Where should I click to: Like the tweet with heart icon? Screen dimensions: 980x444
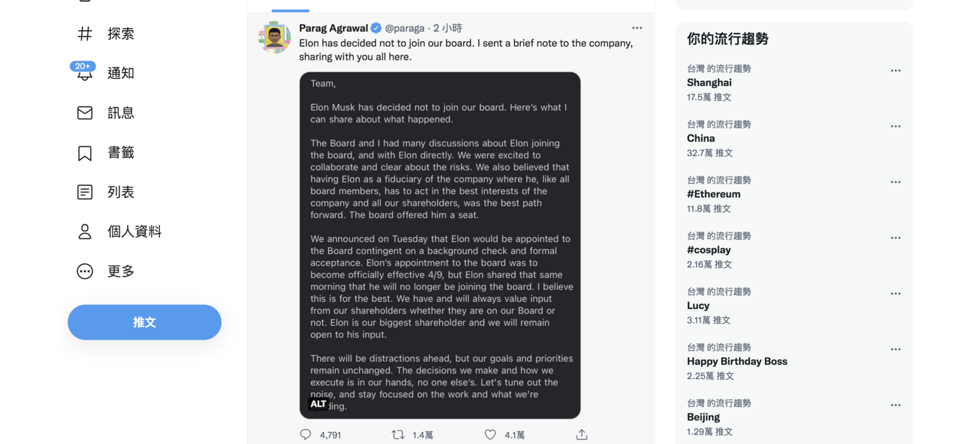[x=490, y=435]
